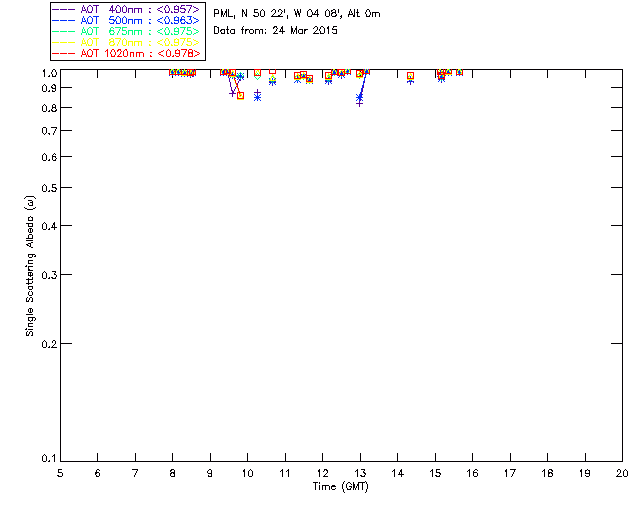Click the purple plus marker near 0.82 at 13 hours
Image resolution: width=640 pixels, height=512 pixels.
point(359,103)
